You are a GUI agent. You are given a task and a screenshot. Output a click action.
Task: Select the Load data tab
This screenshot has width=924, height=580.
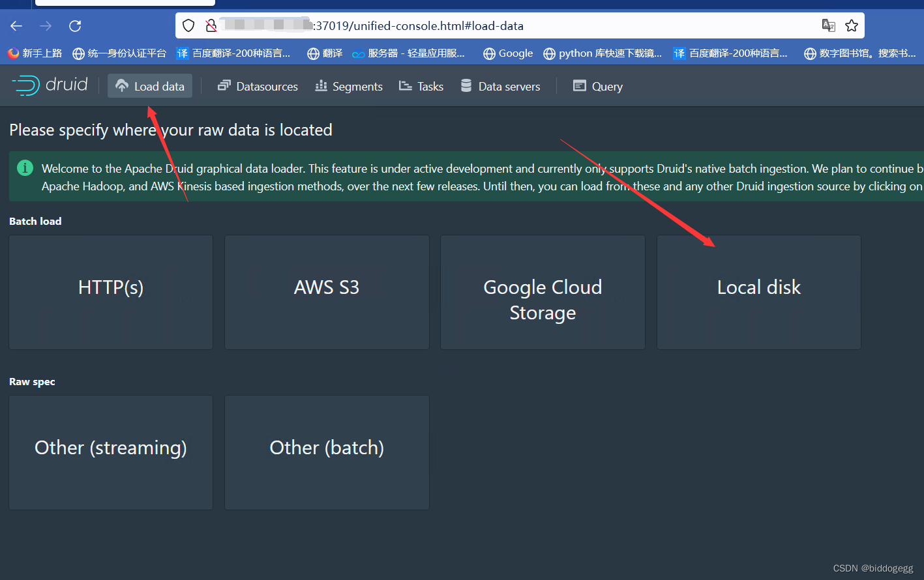(150, 86)
